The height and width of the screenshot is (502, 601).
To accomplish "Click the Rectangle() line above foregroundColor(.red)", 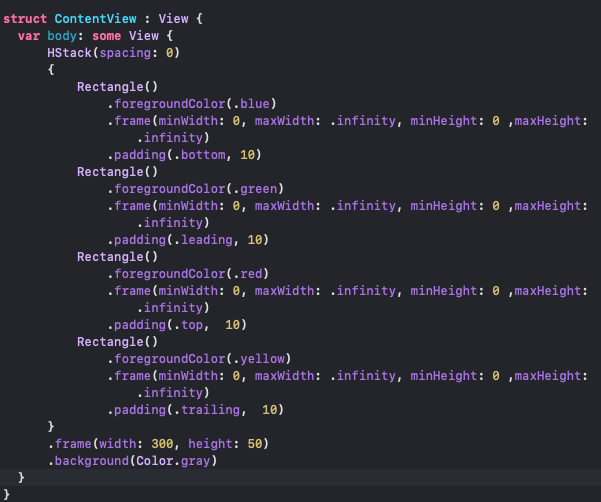I will (117, 257).
